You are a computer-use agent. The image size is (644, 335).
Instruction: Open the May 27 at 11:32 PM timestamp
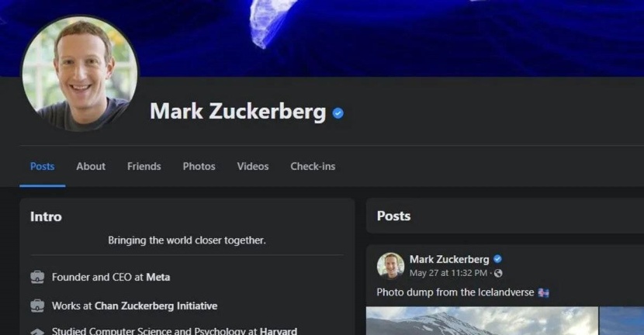[x=448, y=273]
